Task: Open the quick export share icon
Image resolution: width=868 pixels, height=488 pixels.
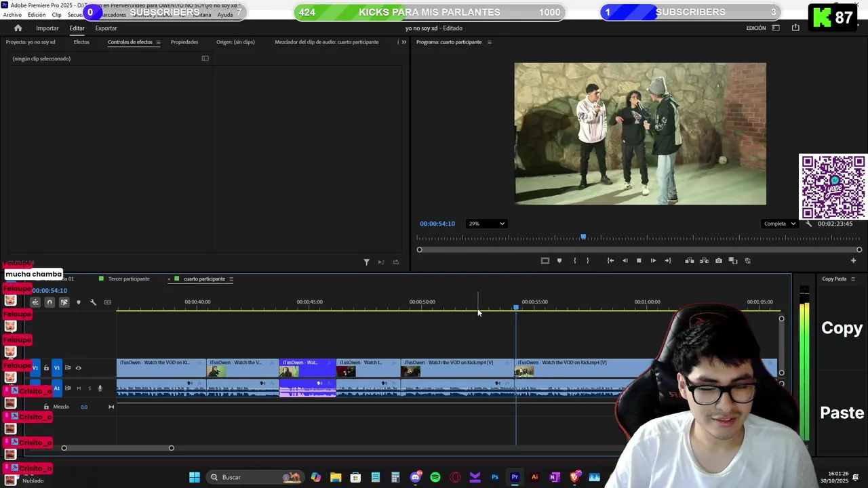Action: 795,28
